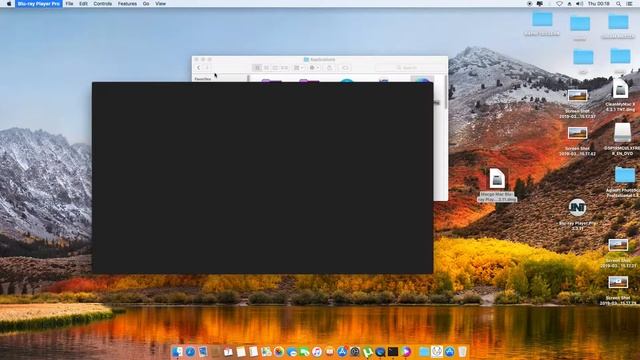Open the View menu
Viewport: 640px width, 360px height.
pyautogui.click(x=160, y=4)
